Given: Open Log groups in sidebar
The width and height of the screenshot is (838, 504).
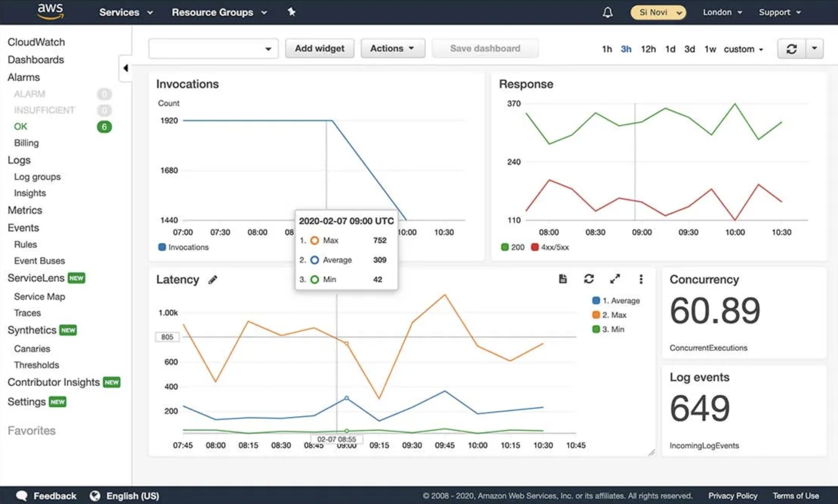Looking at the screenshot, I should point(37,177).
